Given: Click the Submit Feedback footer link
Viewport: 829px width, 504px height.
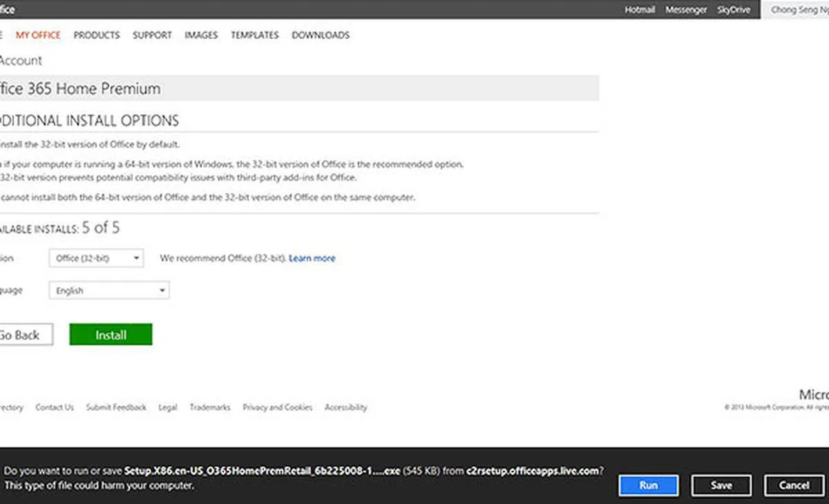Looking at the screenshot, I should click(116, 407).
